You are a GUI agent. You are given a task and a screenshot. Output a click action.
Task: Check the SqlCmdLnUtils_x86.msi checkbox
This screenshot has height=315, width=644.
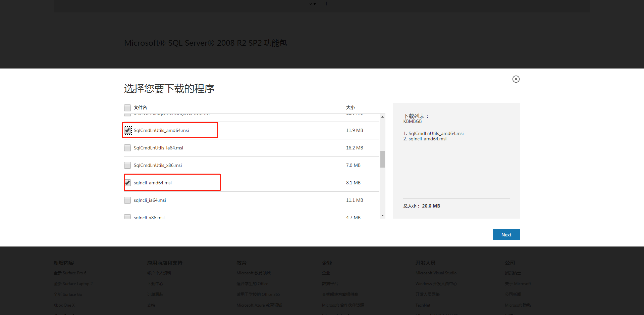coord(127,165)
